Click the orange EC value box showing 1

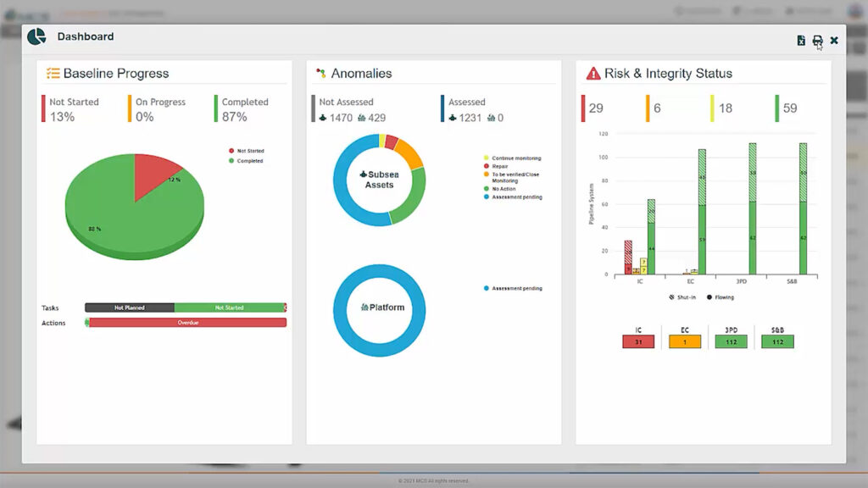(685, 341)
